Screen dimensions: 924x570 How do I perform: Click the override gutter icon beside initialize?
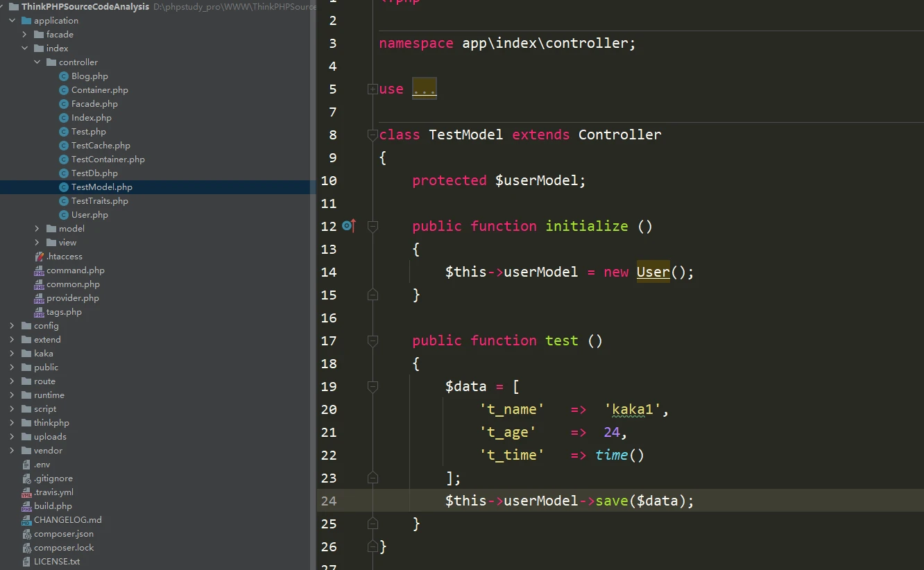point(348,226)
